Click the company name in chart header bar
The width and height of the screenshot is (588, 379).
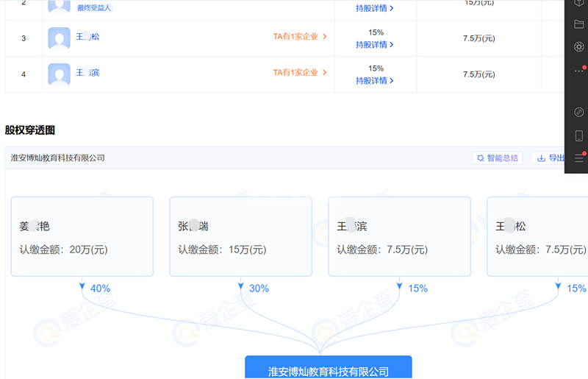click(58, 157)
